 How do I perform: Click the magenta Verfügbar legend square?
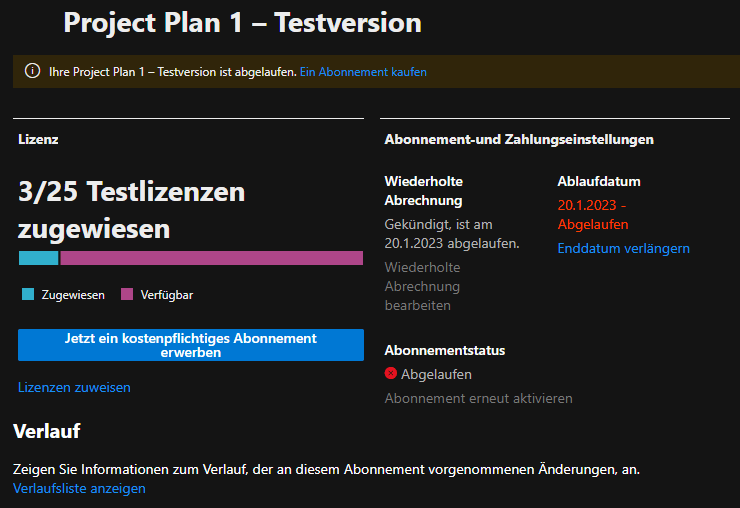coord(127,294)
